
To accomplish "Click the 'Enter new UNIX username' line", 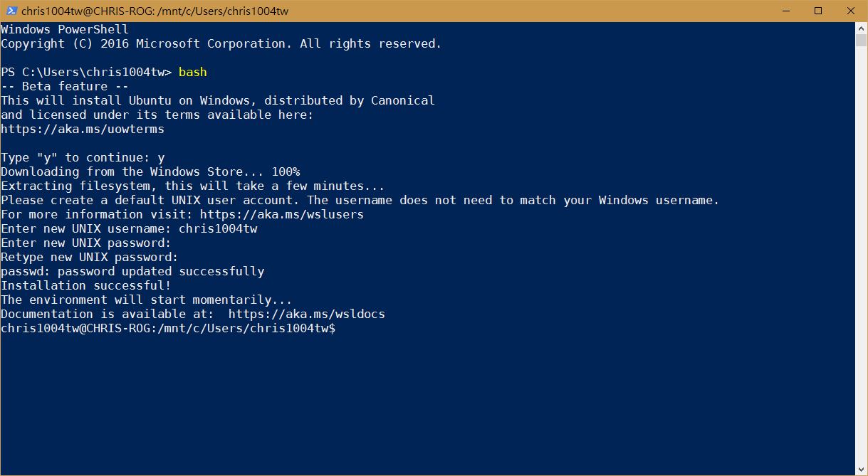I will point(129,228).
